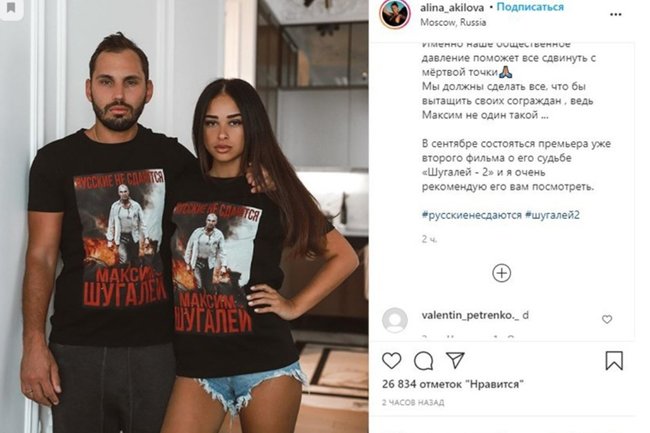This screenshot has width=650, height=433.
Task: Open hashtag #русскиенесдаются
Action: click(x=472, y=215)
